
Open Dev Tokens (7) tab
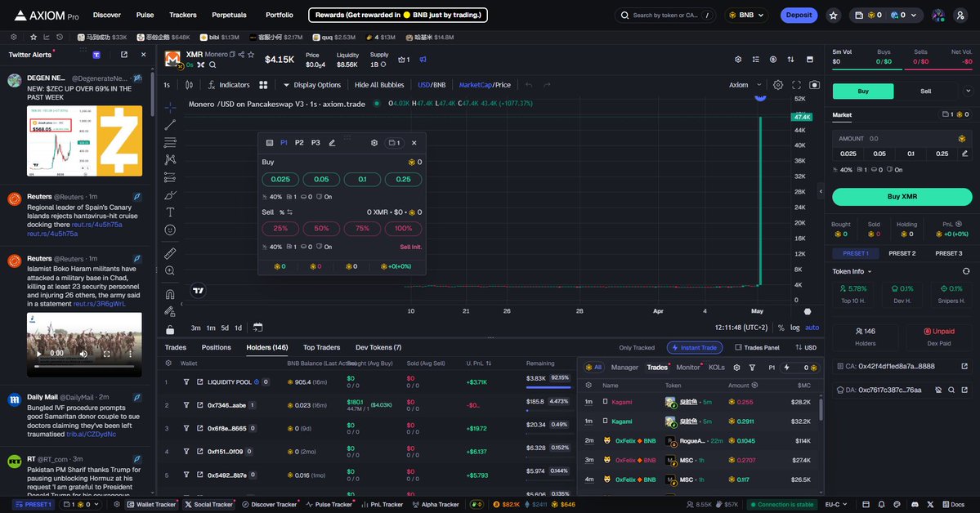click(378, 347)
